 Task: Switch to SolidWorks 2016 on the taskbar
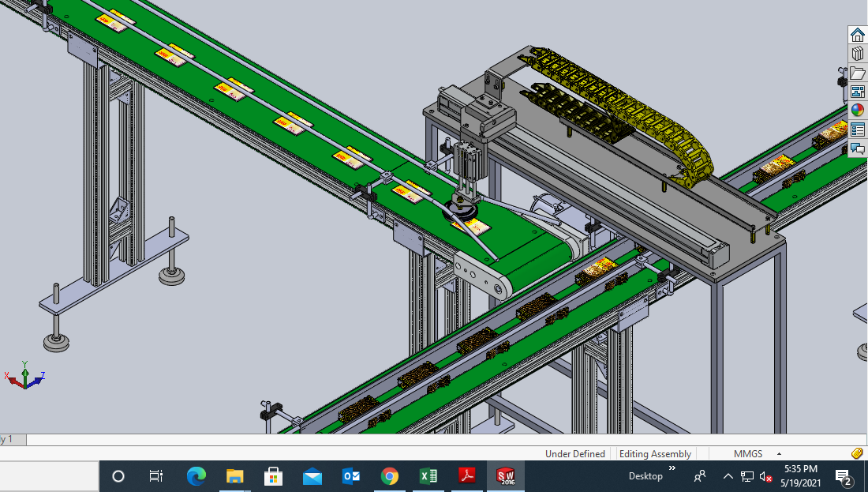click(505, 476)
